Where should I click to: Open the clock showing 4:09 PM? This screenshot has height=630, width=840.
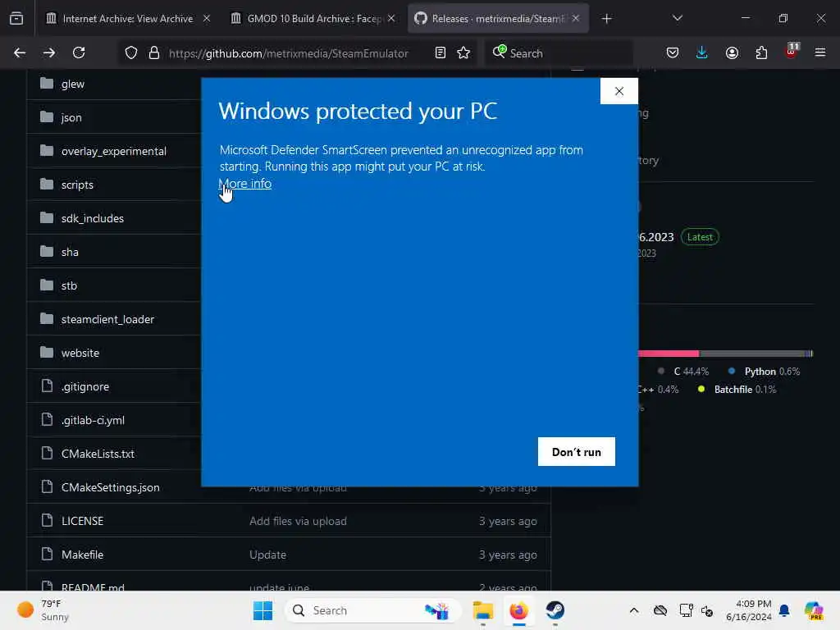pos(749,610)
